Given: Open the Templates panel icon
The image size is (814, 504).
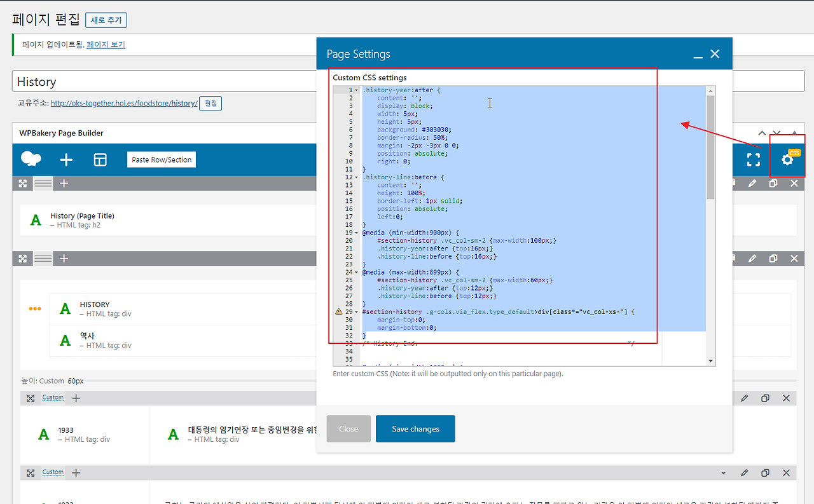Looking at the screenshot, I should [100, 160].
